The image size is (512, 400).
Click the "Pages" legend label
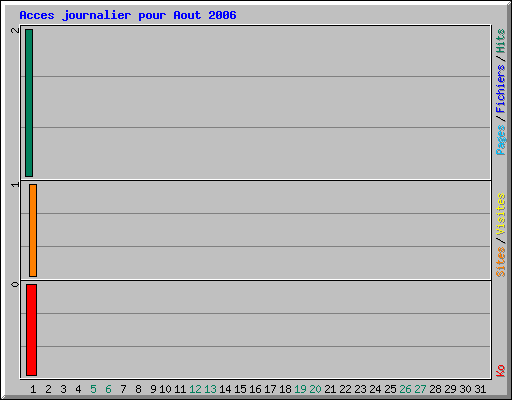tap(500, 140)
